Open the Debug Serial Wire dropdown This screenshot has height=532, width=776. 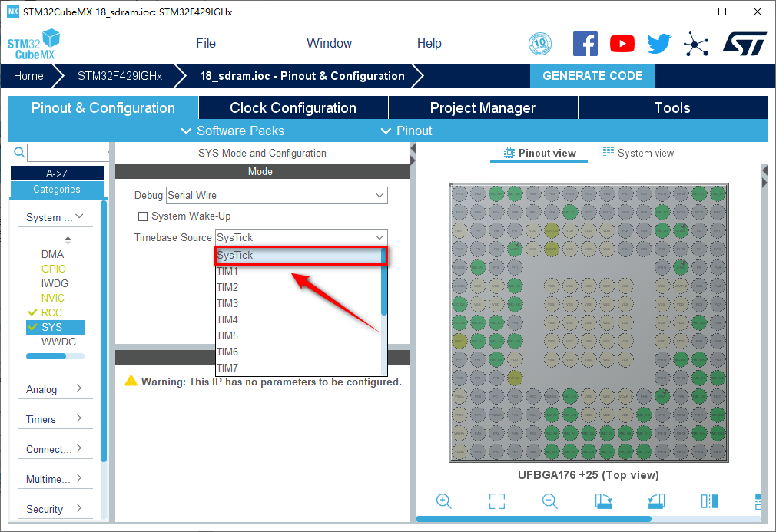[x=277, y=196]
